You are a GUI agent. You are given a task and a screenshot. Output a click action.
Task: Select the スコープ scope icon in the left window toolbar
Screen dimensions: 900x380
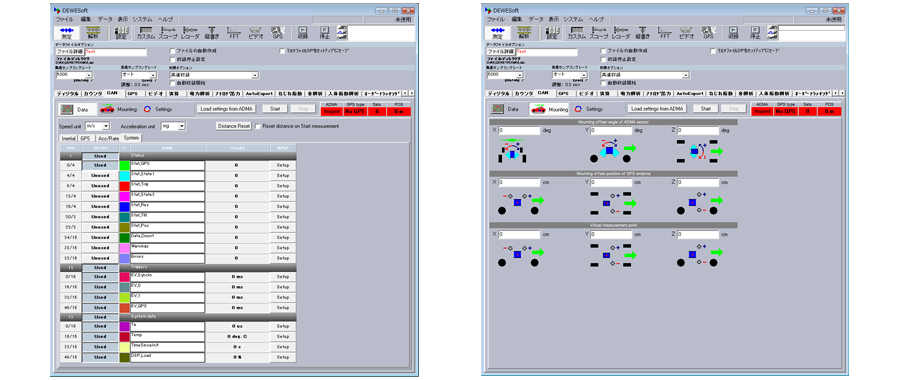click(x=168, y=32)
